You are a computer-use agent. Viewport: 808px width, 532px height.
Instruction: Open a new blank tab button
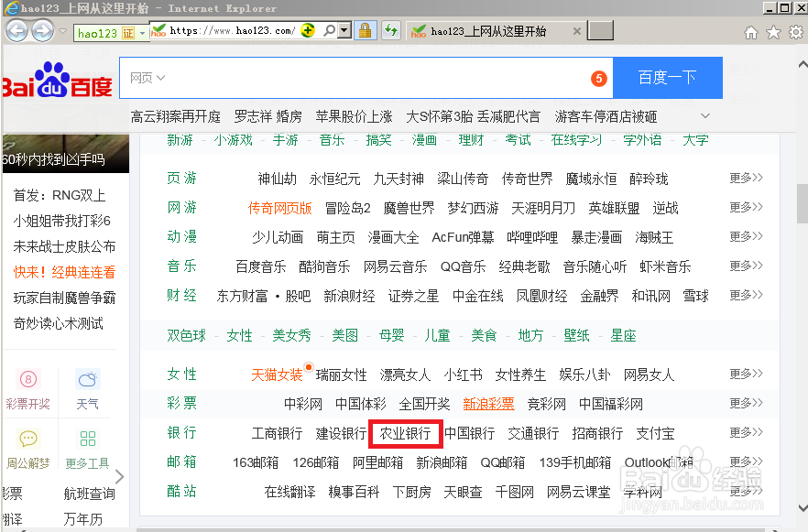(601, 31)
